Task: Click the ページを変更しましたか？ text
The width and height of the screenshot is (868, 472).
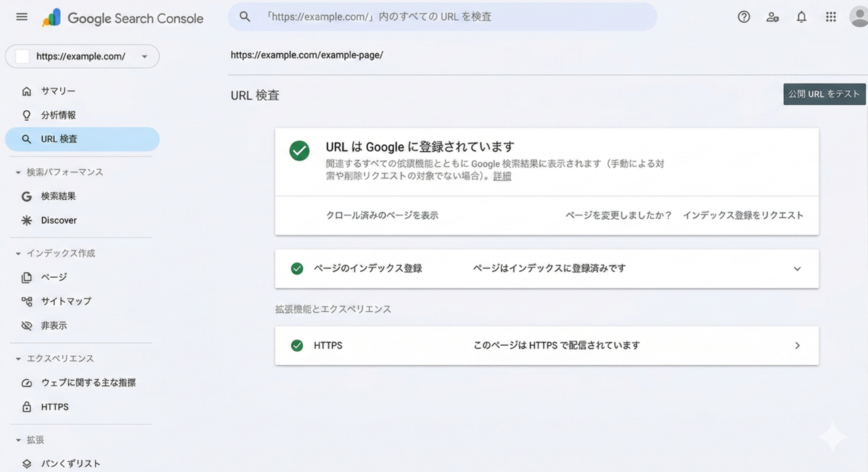Action: (x=619, y=215)
